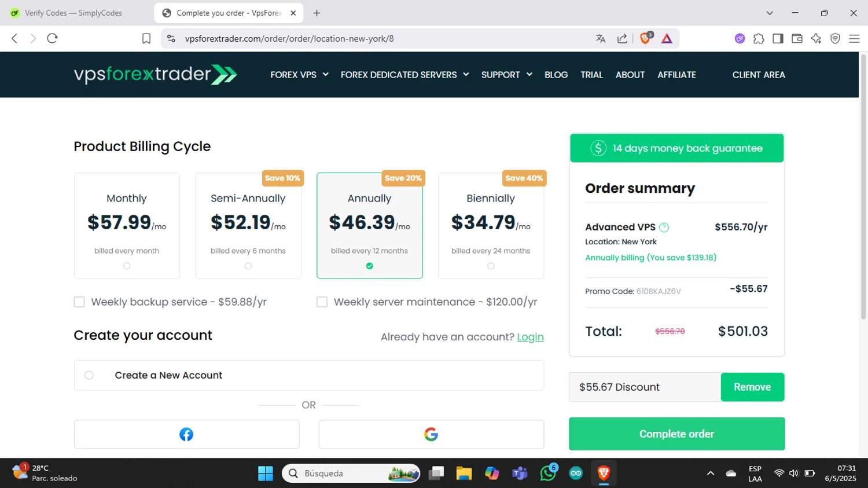The image size is (868, 488).
Task: Open Brave Rewards triangle icon
Action: [x=667, y=38]
